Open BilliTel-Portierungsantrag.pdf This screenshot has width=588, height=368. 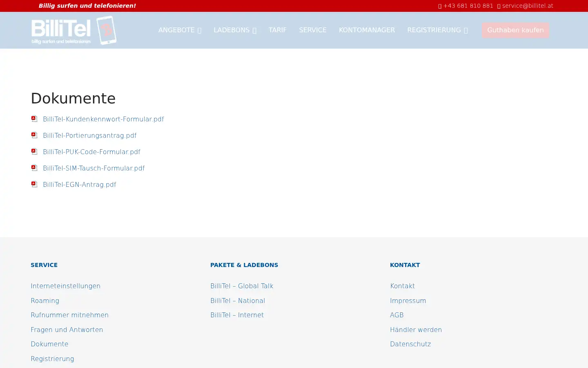[89, 135]
